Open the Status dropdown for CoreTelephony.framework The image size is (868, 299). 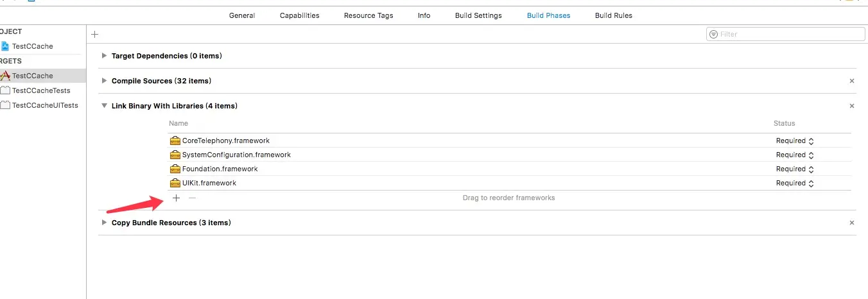tap(795, 141)
